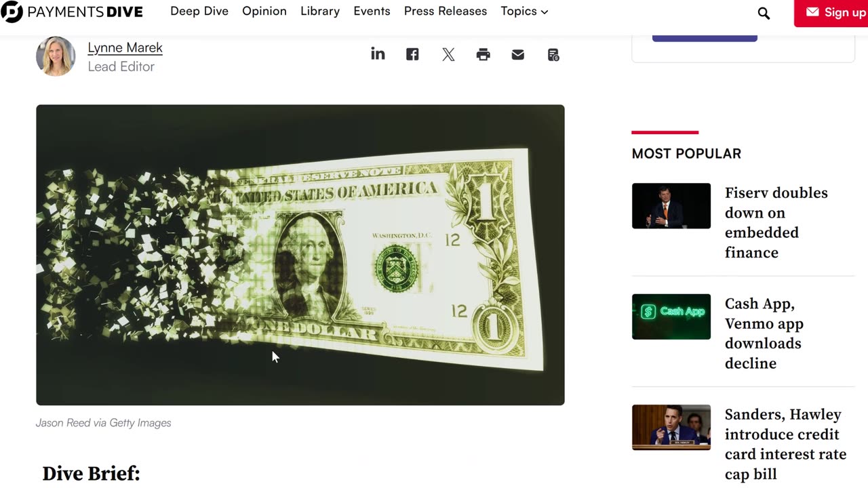Click the Sanders, Hawley article thumbnail
The image size is (868, 488).
tap(671, 428)
